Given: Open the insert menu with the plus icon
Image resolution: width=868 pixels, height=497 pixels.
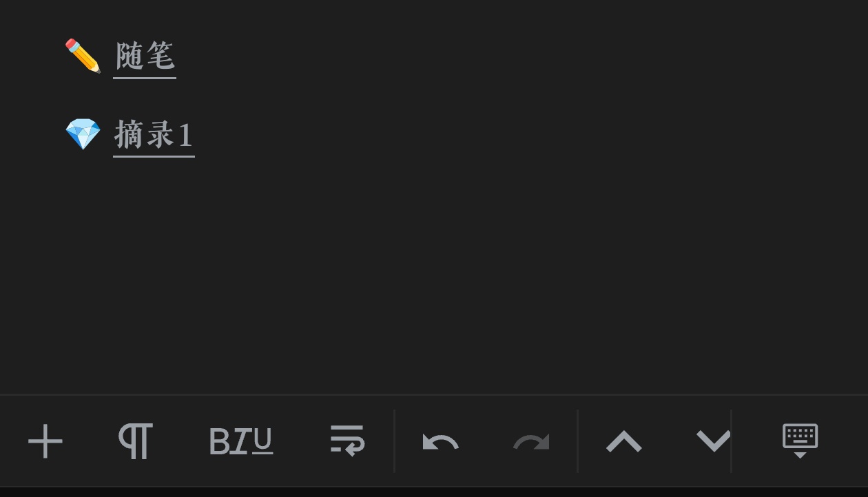Looking at the screenshot, I should [x=45, y=441].
